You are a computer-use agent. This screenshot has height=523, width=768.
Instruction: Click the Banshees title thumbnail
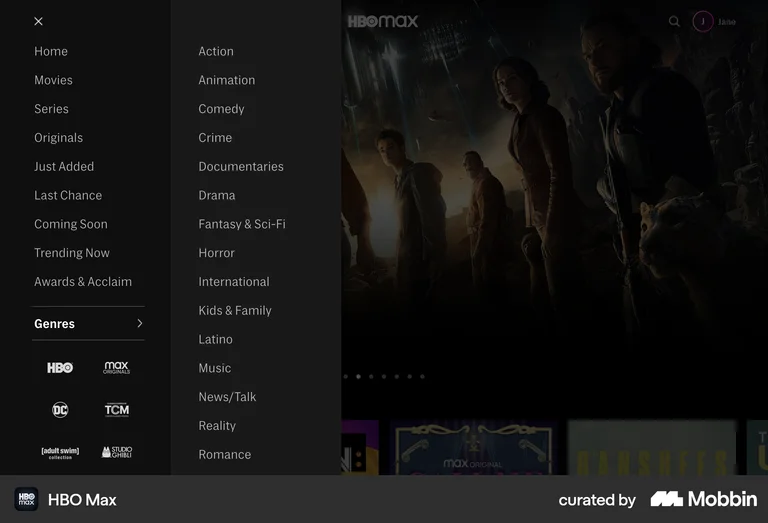(x=652, y=447)
